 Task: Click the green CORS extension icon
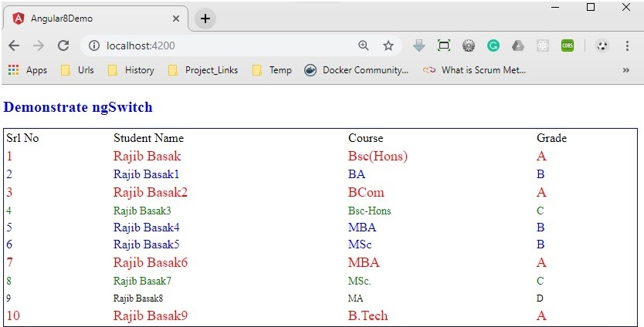(568, 46)
